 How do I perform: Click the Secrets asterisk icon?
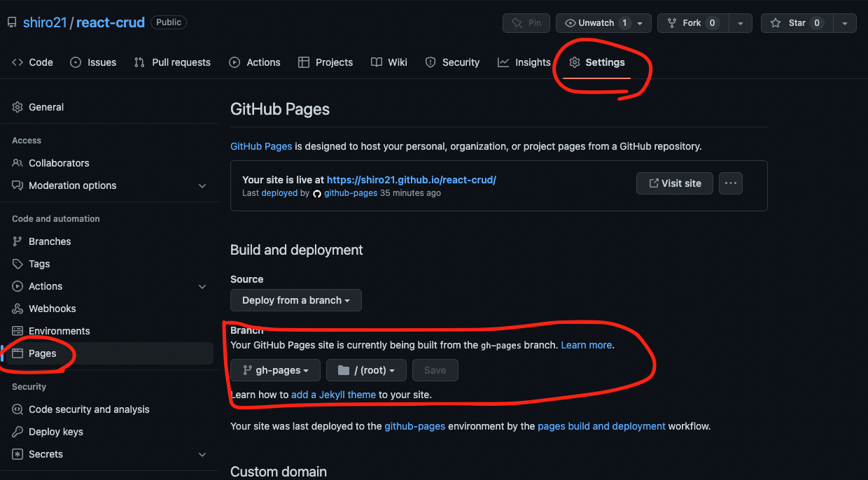(17, 454)
